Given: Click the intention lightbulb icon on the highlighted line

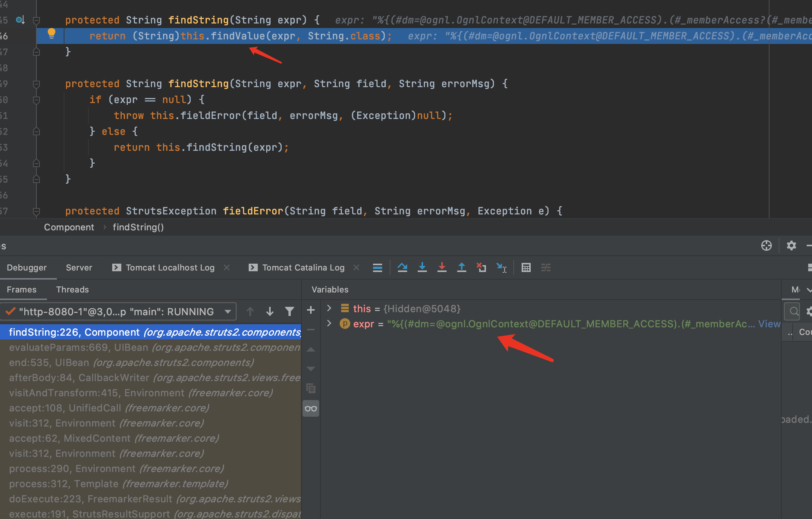Looking at the screenshot, I should pyautogui.click(x=52, y=34).
